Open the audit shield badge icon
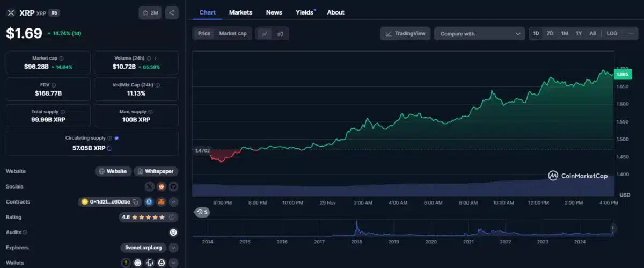 [173, 233]
